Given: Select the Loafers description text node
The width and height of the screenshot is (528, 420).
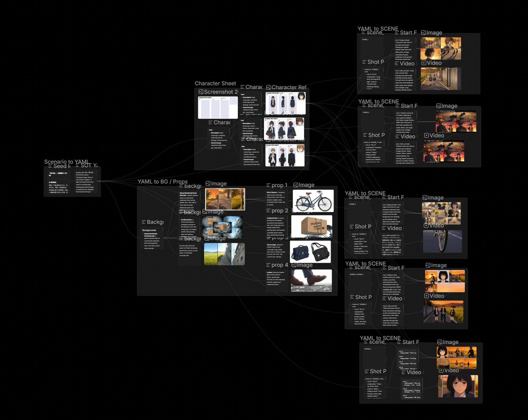Looking at the screenshot, I should pyautogui.click(x=277, y=281).
